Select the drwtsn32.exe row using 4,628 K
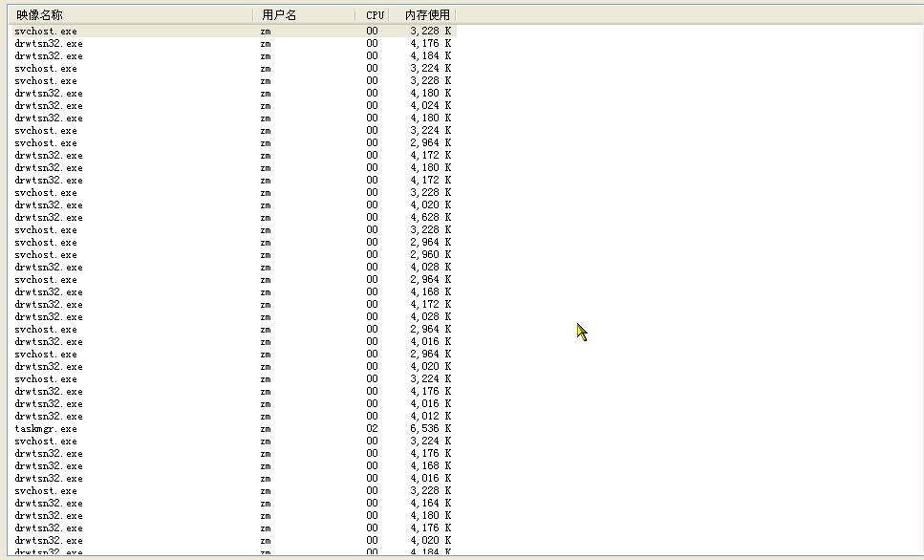 click(234, 218)
